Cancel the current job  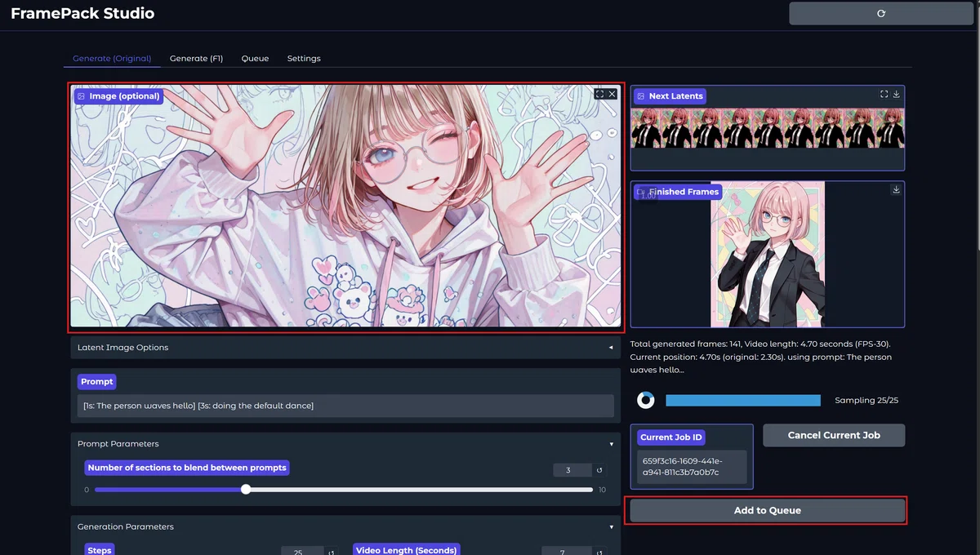[x=834, y=435]
